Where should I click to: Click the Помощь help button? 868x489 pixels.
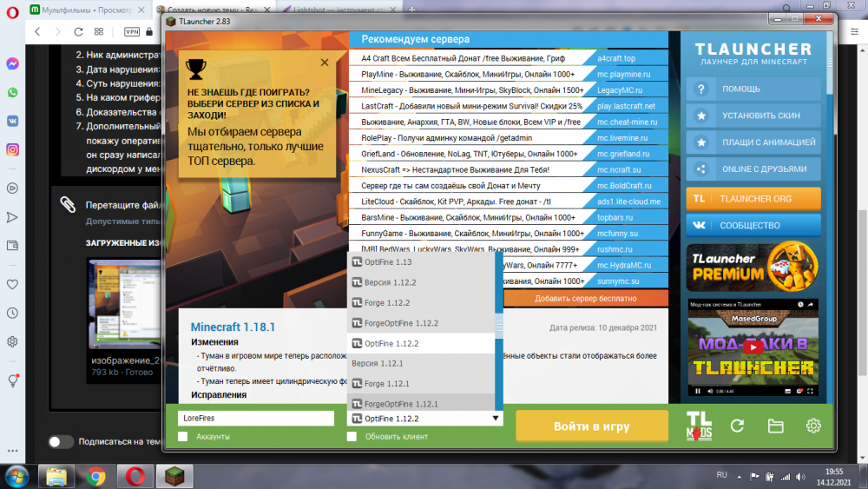753,89
